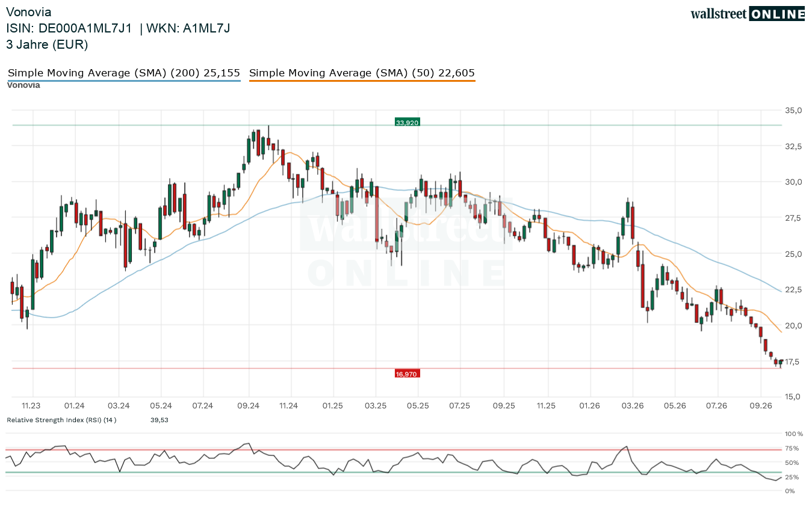Screen dimensions: 812x507
Task: Click the 25,0 price axis label
Action: point(793,254)
